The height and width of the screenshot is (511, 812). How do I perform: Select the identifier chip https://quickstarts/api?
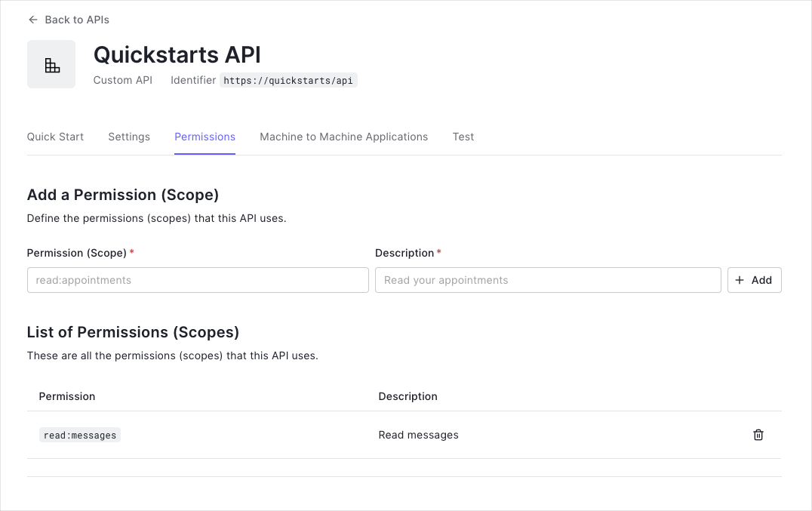click(288, 80)
